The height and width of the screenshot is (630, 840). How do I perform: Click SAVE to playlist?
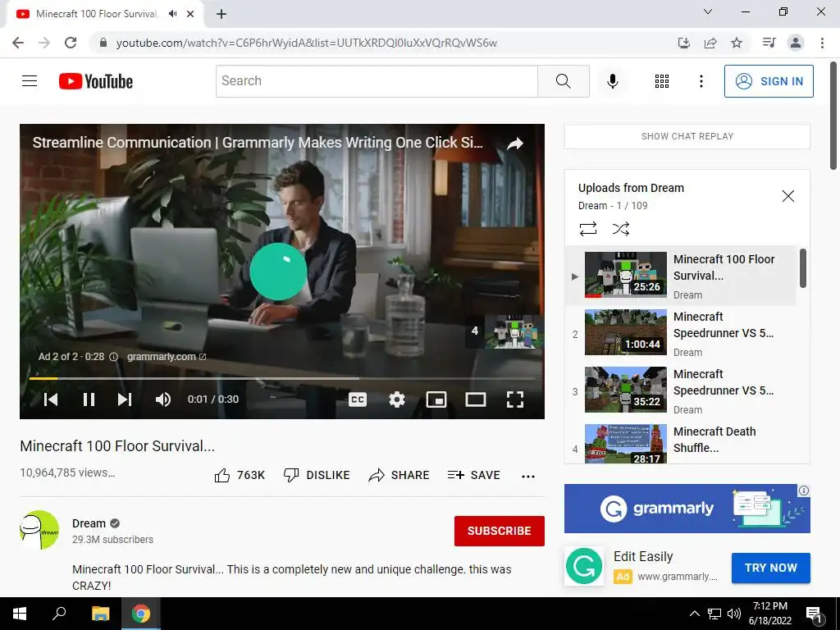pos(473,475)
